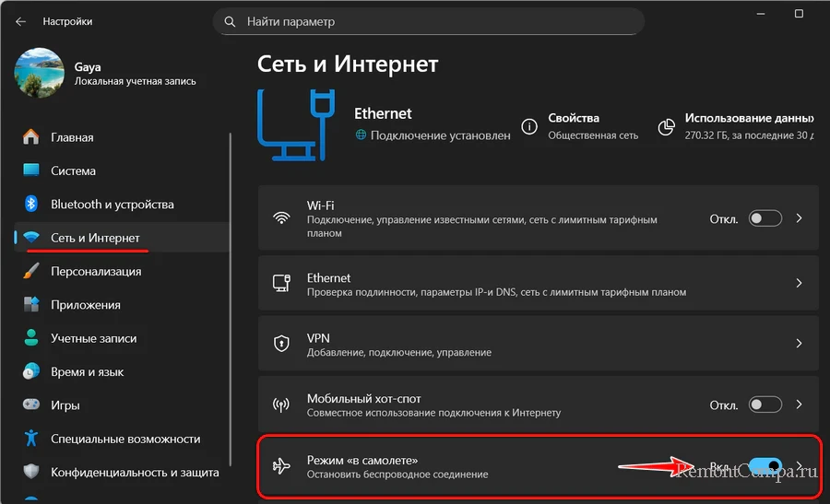Click the Bluetooth icon in the sidebar
Image resolution: width=830 pixels, height=504 pixels.
tap(31, 205)
